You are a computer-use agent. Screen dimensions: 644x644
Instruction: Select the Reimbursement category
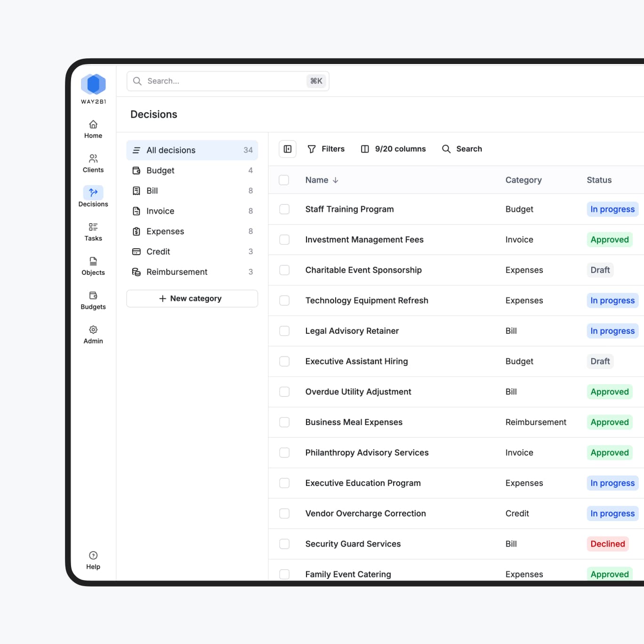click(x=177, y=272)
